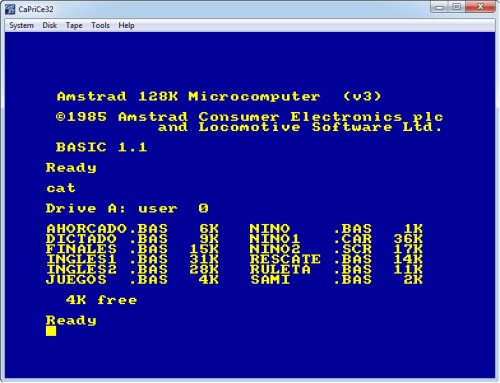The width and height of the screenshot is (500, 383).
Task: Open the Disk menu
Action: pyautogui.click(x=50, y=25)
